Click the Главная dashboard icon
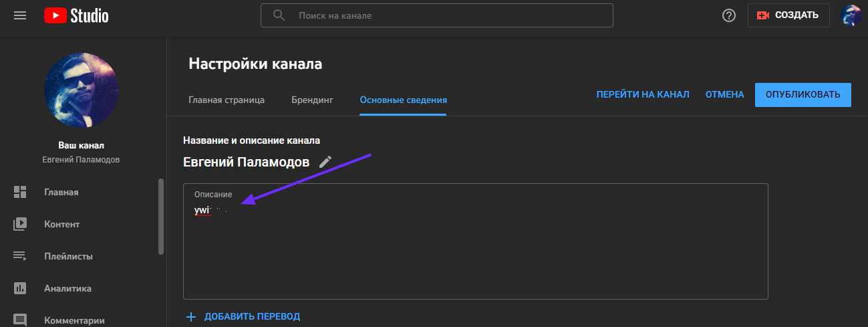The image size is (868, 327). point(20,192)
